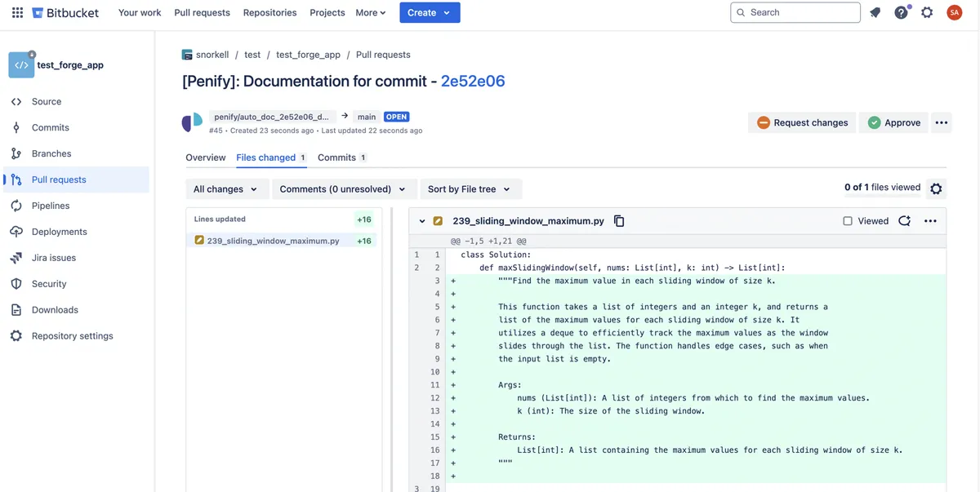The image size is (980, 492).
Task: Click the Source sidebar icon
Action: tap(16, 102)
